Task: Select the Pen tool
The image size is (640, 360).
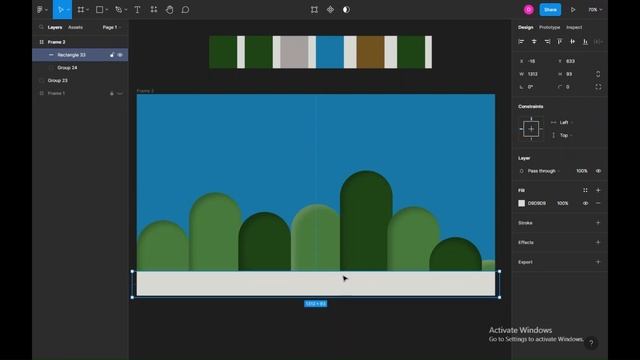Action: click(118, 9)
